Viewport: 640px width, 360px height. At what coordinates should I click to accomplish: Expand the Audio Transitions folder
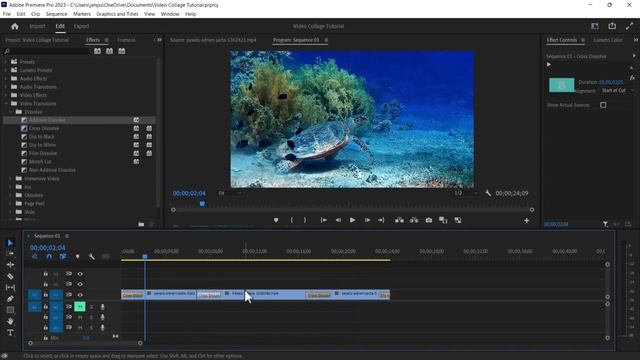pos(6,87)
